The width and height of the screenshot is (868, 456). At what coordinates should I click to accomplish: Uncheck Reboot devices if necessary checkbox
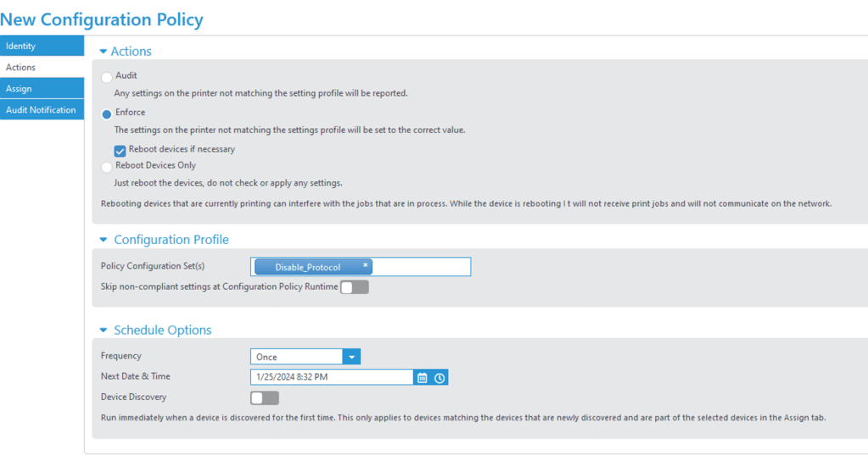point(120,150)
